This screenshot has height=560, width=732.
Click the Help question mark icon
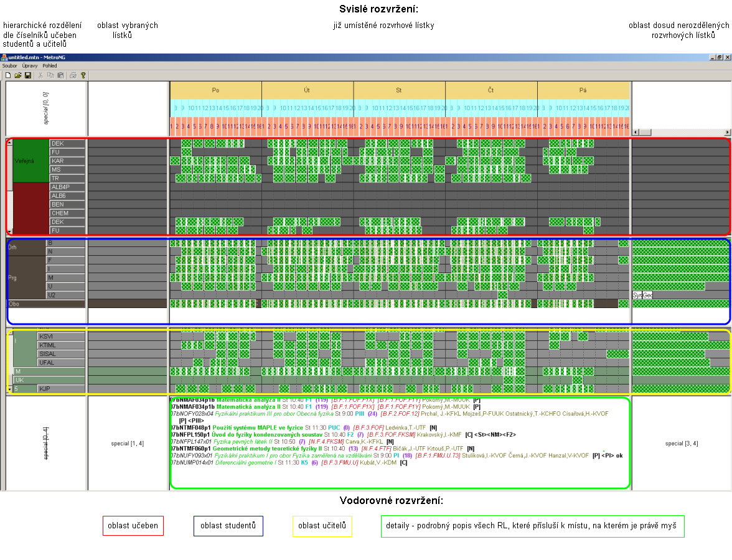(83, 75)
